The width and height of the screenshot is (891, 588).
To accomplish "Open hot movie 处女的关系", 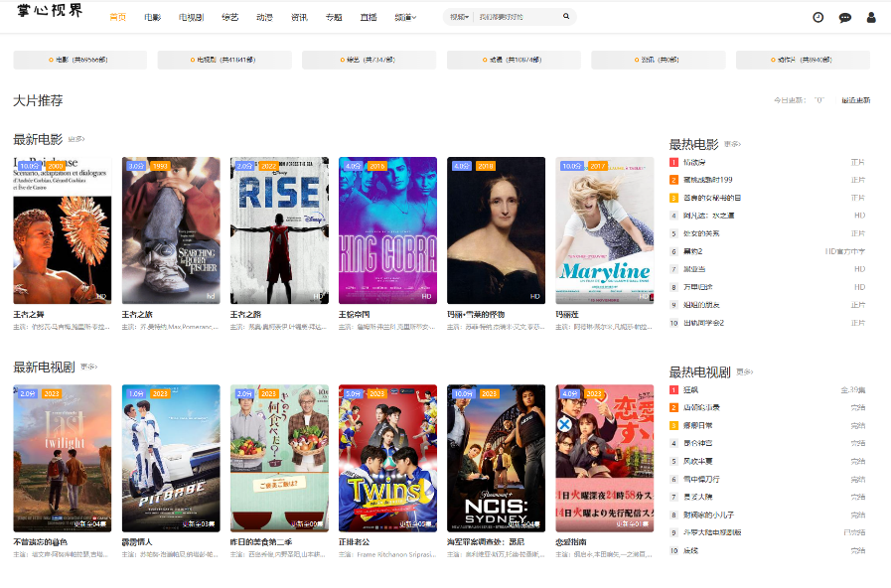I will point(701,233).
